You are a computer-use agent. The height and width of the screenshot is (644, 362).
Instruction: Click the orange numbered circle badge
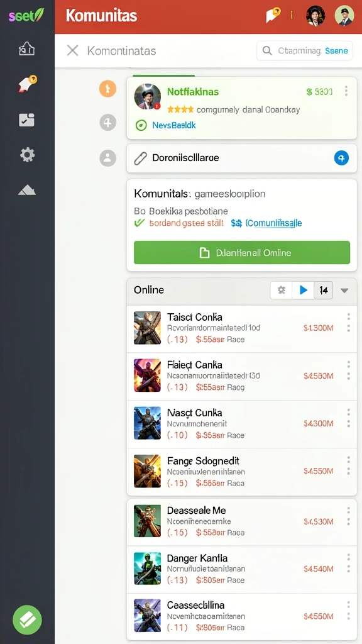click(x=107, y=88)
